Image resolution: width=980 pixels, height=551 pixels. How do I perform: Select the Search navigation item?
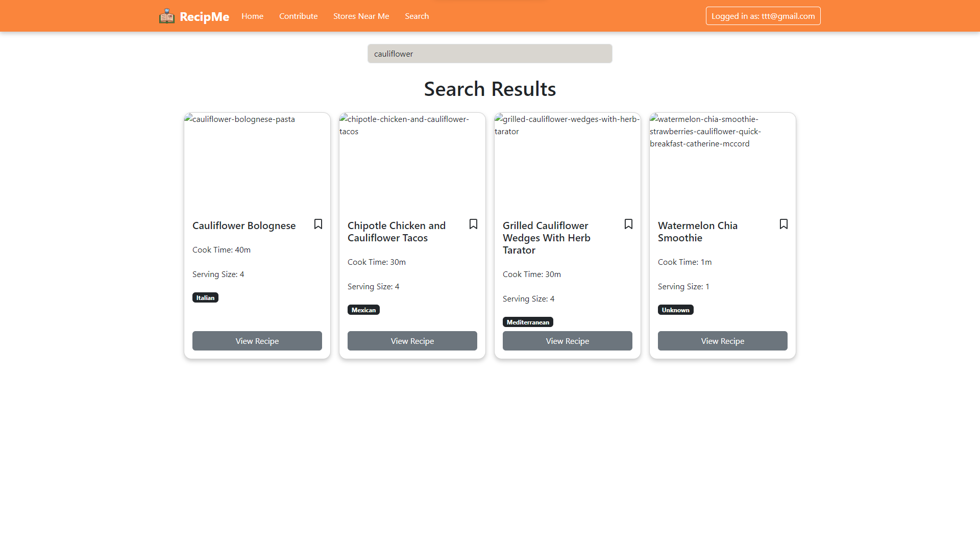click(x=416, y=16)
